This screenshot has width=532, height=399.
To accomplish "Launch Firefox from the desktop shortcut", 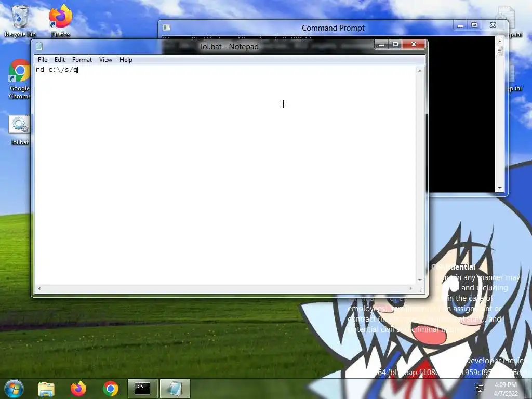I will click(61, 21).
